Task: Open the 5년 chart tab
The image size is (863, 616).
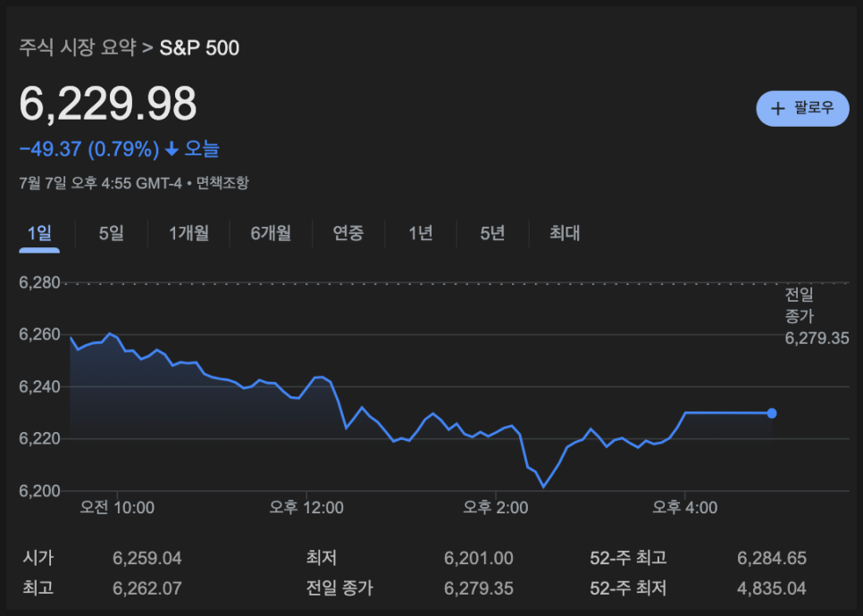Action: pyautogui.click(x=492, y=233)
